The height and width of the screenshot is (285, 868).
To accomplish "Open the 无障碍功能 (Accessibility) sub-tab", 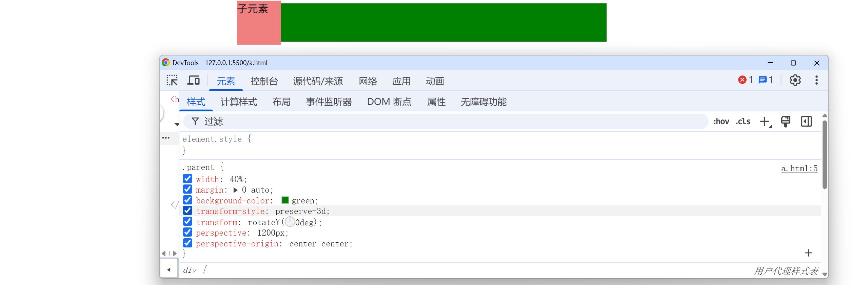I will [x=484, y=102].
